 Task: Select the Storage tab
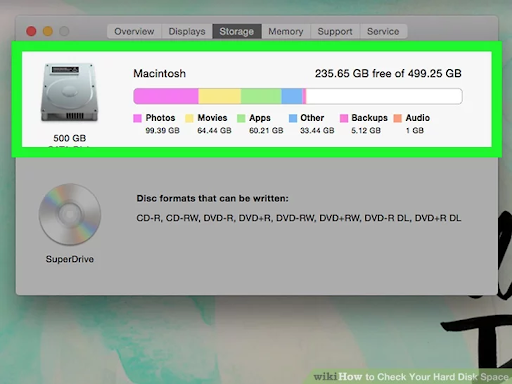tap(237, 31)
